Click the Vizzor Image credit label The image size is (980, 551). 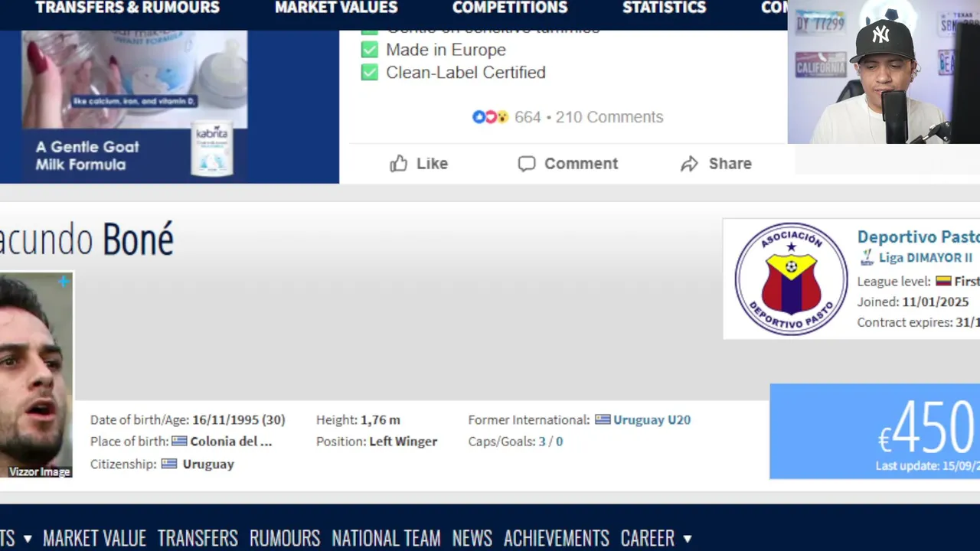click(x=39, y=471)
